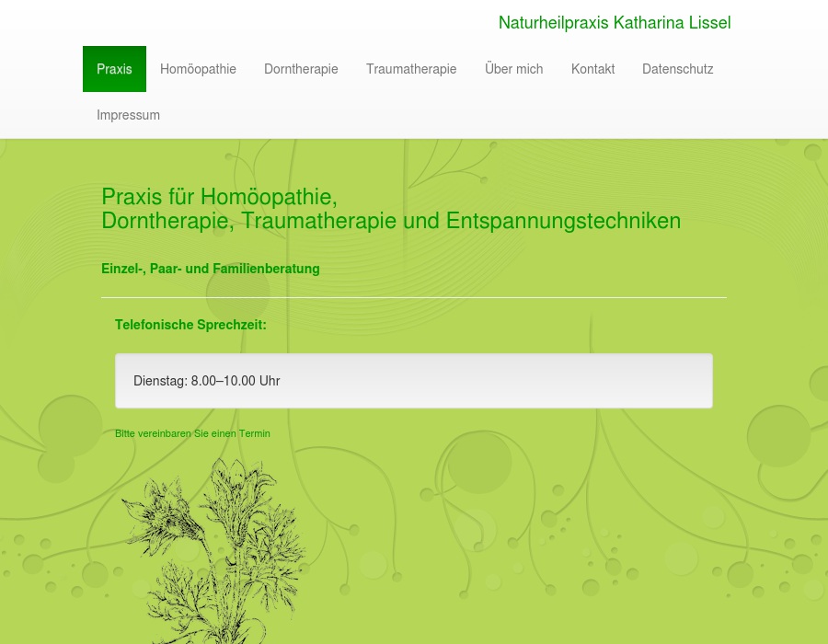Select the Einzel-, Paar- und Familienberatung subheading
The width and height of the screenshot is (828, 644).
click(x=211, y=269)
